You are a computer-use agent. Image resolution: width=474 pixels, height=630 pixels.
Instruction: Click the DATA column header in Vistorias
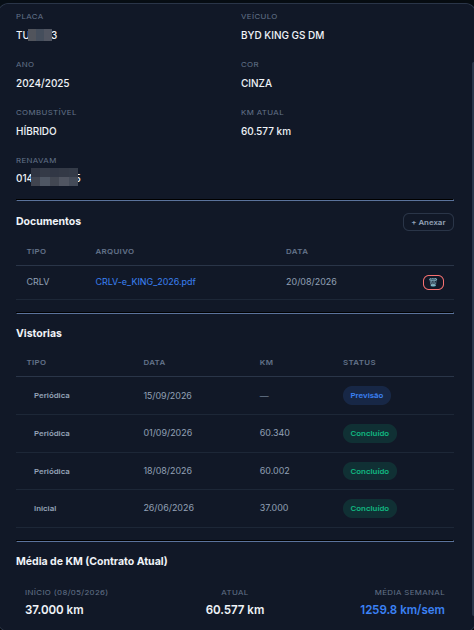tap(154, 362)
